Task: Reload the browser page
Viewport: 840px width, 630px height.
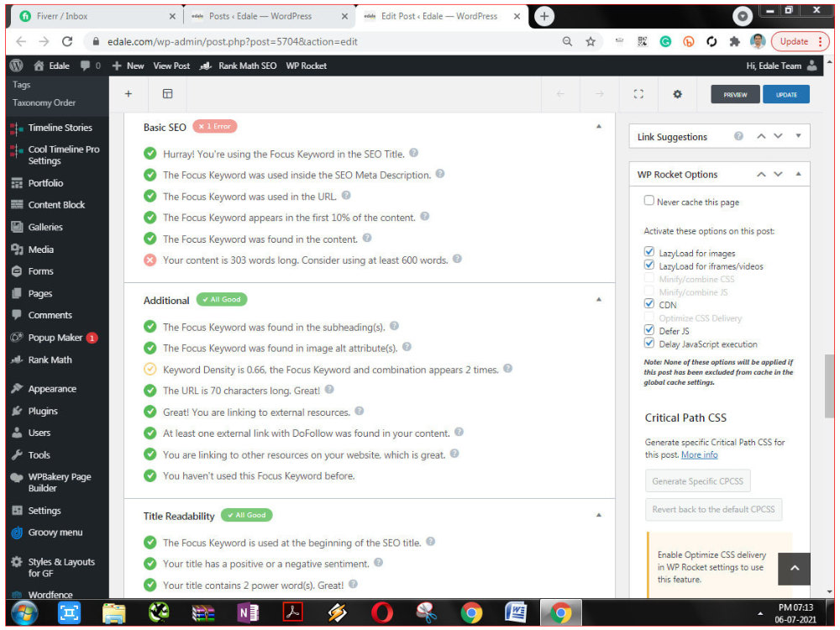Action: [x=67, y=42]
